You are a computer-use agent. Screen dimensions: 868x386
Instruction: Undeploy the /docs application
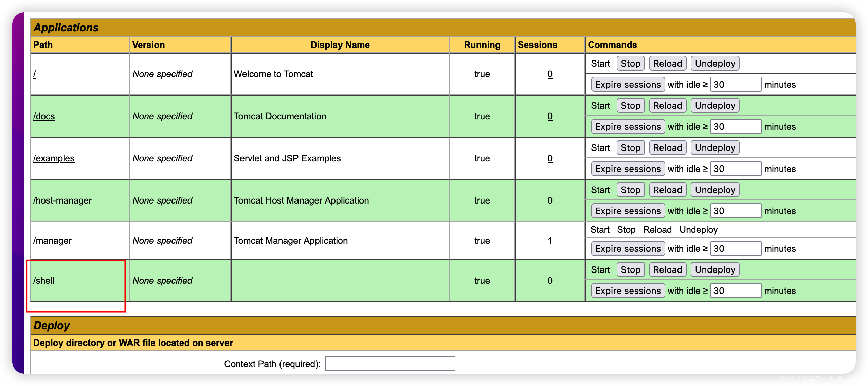pos(715,106)
